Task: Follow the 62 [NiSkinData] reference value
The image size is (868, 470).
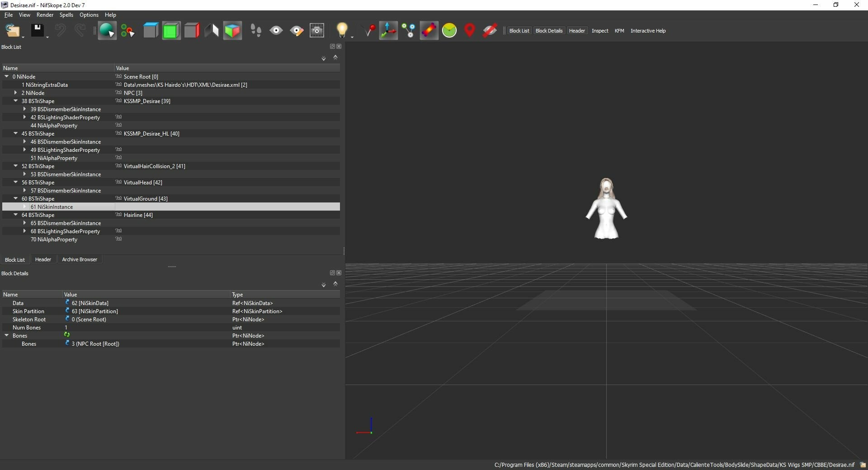Action: (90, 303)
